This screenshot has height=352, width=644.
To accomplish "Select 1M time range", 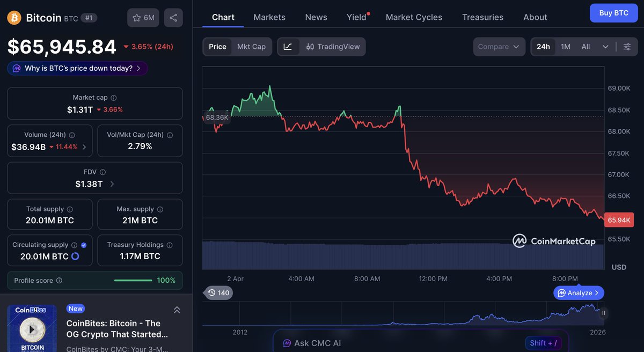I will [566, 47].
